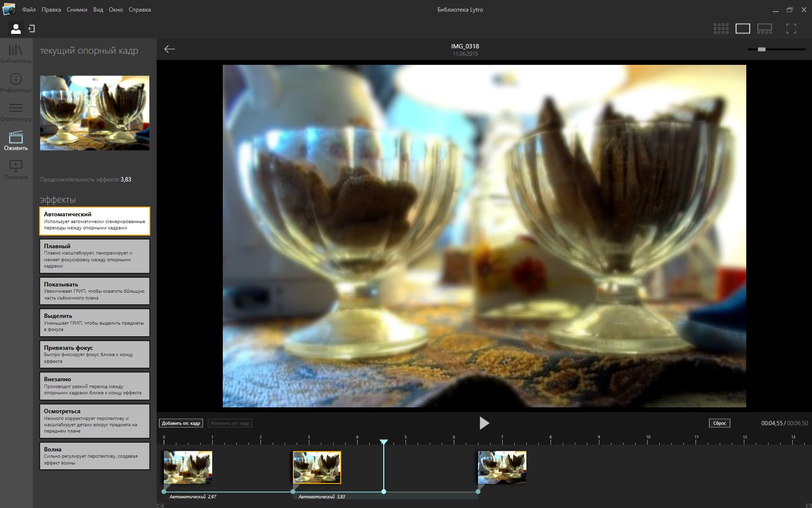Select the Плавный effect option
The width and height of the screenshot is (812, 508).
click(94, 256)
